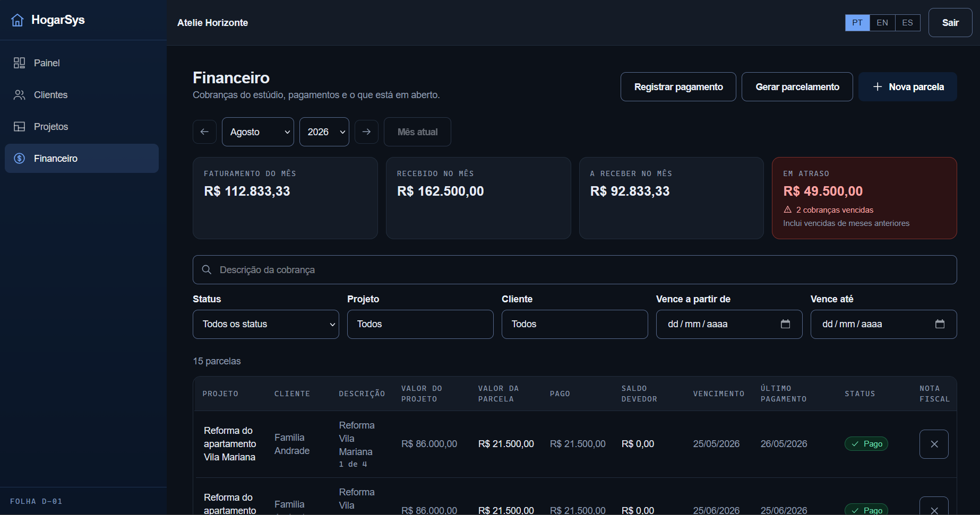Open Projetos from the sidebar
980x515 pixels.
[x=82, y=127]
